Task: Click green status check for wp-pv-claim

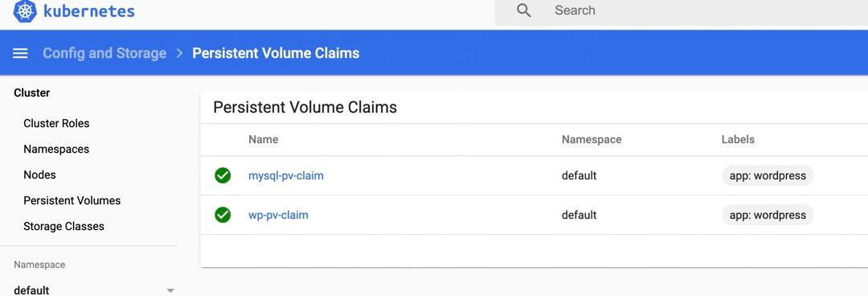Action: [x=223, y=215]
